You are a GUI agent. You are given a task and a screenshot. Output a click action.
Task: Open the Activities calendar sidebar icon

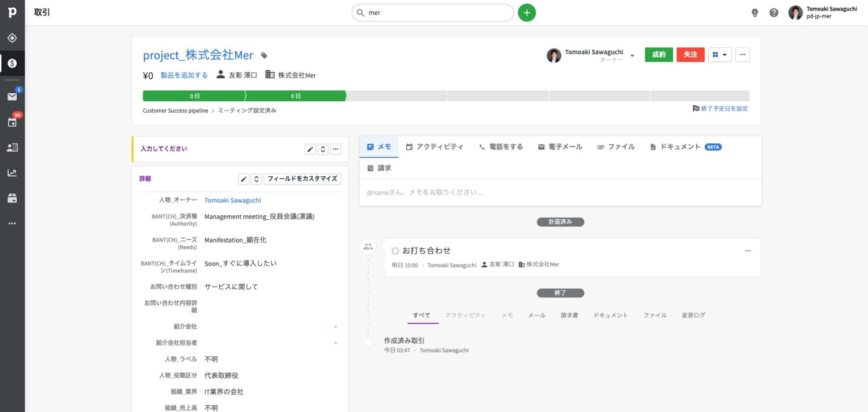pos(12,122)
